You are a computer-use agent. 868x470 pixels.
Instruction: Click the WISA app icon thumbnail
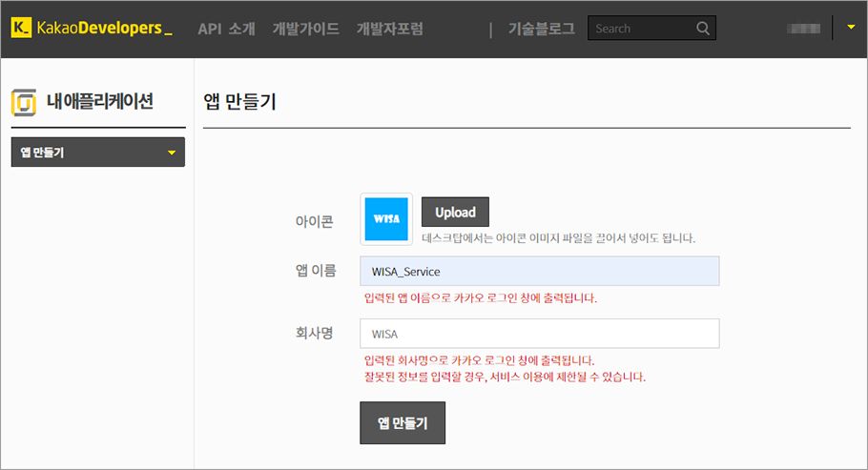coord(386,219)
